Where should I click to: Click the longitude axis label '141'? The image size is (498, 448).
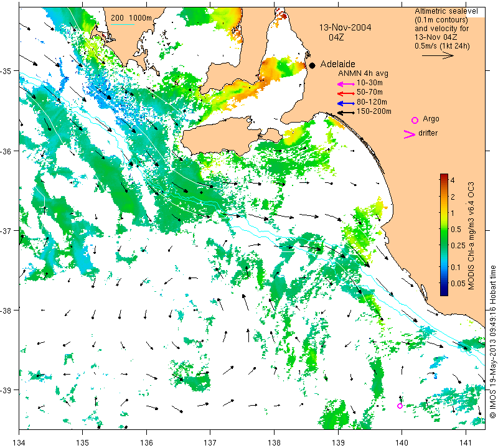click(466, 442)
